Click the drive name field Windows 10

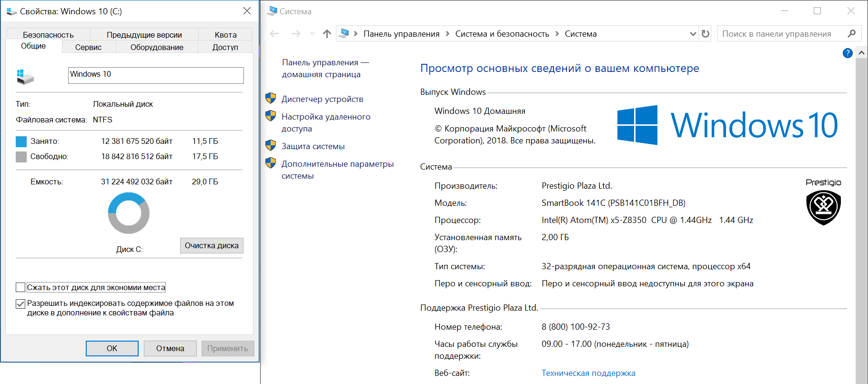pos(156,75)
